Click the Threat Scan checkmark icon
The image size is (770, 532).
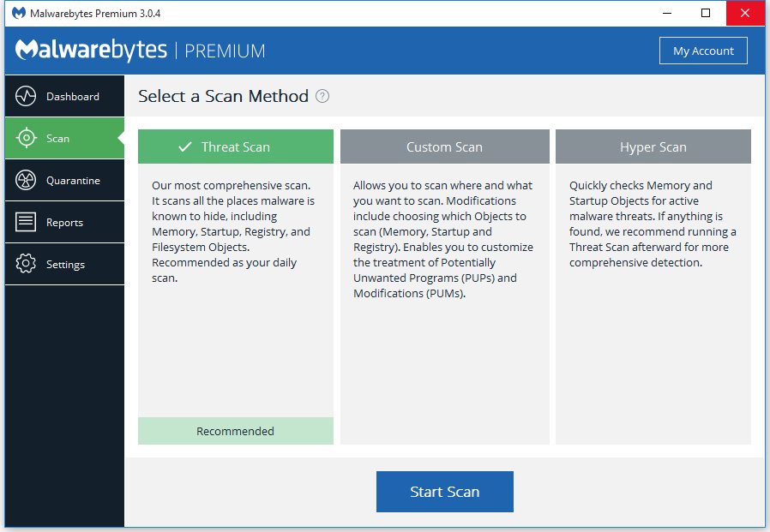[x=185, y=146]
